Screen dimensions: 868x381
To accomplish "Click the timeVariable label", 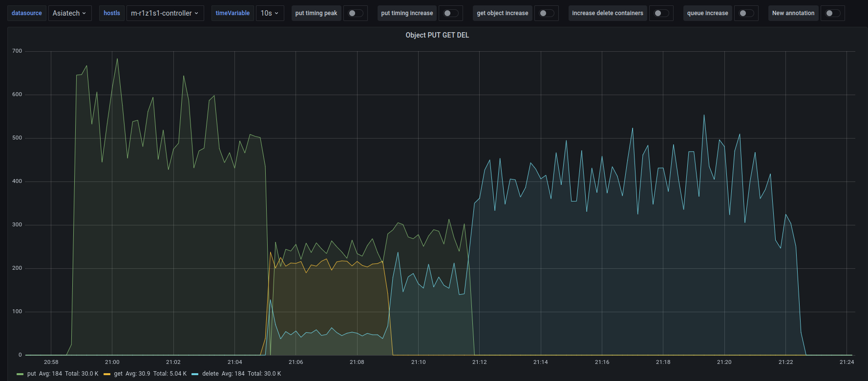I will [233, 13].
